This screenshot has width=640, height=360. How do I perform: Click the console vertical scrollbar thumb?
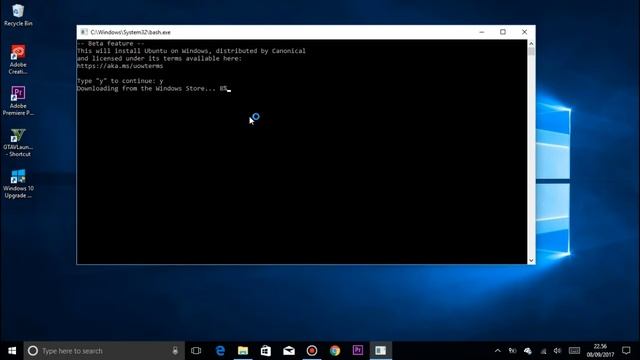(x=531, y=51)
